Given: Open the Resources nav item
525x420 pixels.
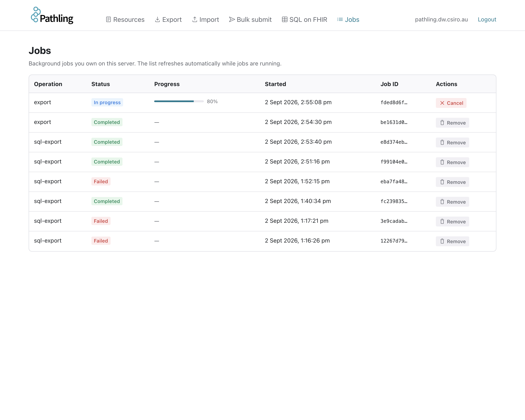Looking at the screenshot, I should [x=125, y=20].
